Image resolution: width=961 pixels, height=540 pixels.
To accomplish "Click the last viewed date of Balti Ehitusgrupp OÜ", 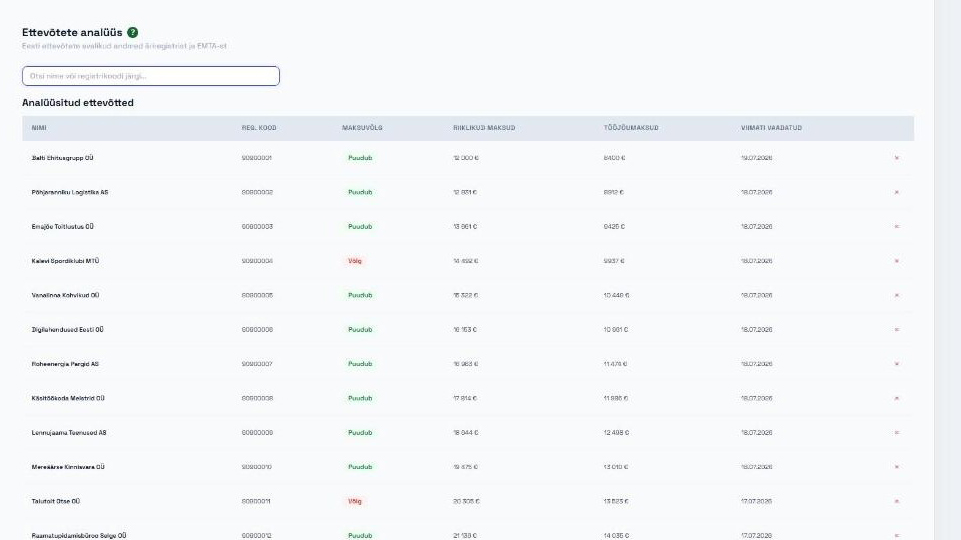I will (x=756, y=158).
